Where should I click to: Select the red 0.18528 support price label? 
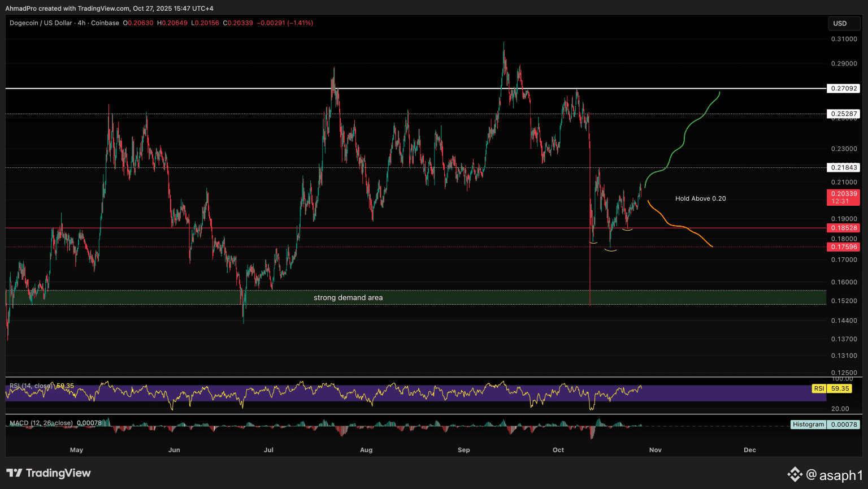coord(843,228)
